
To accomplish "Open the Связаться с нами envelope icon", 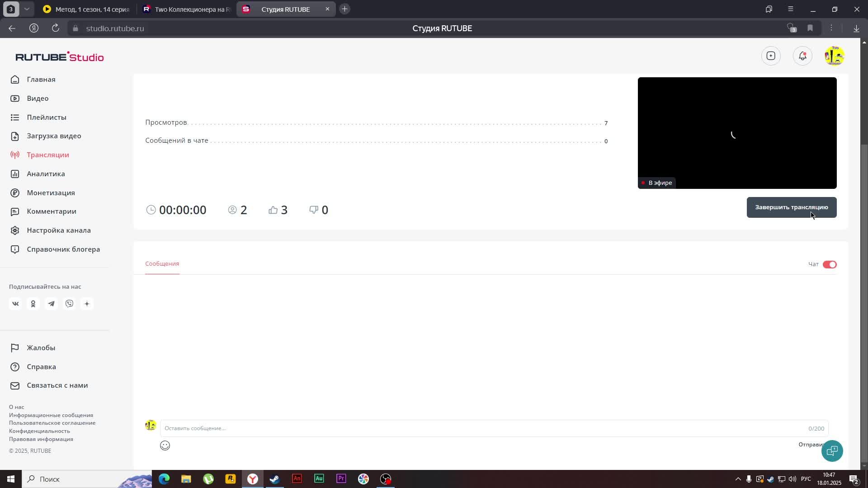I will pos(15,385).
